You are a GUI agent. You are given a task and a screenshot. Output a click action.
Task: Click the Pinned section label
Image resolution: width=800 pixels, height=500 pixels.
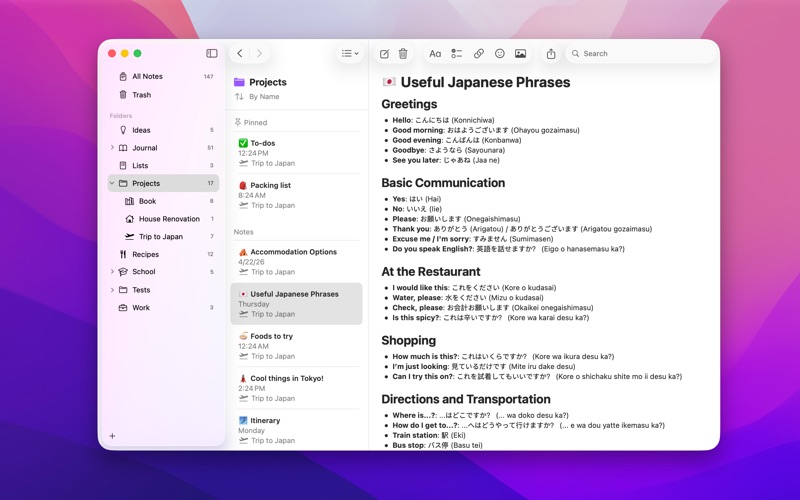[x=251, y=122]
